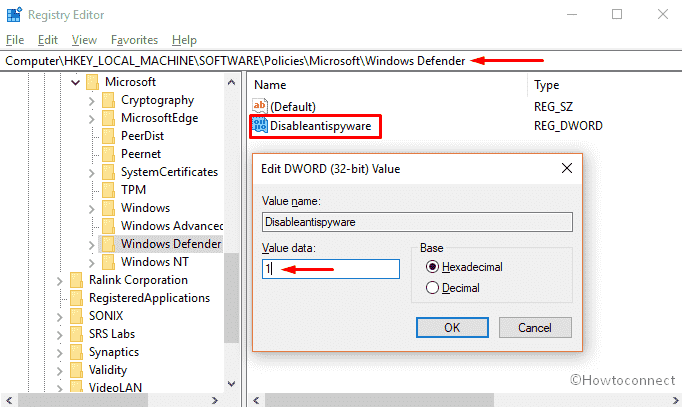This screenshot has height=407, width=682.
Task: Expand the SystemCertificates key
Action: coord(91,173)
